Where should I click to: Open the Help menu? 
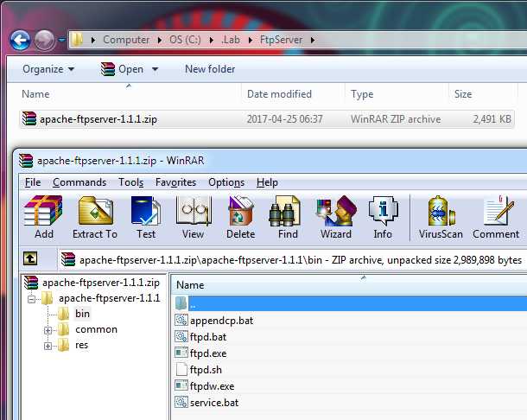(267, 182)
